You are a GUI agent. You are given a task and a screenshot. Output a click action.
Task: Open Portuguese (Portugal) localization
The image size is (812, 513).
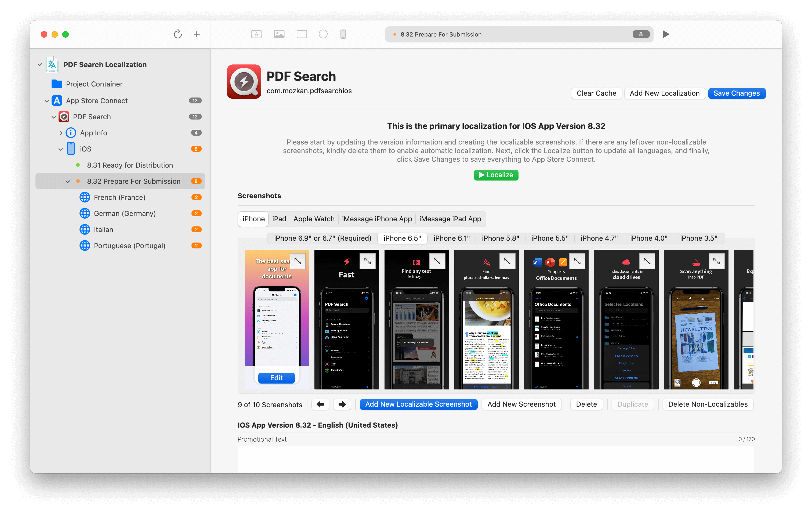tap(129, 246)
